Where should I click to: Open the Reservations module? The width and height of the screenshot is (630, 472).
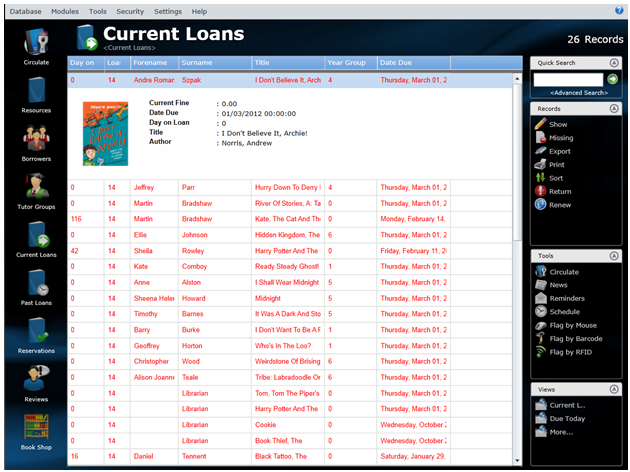(x=36, y=333)
